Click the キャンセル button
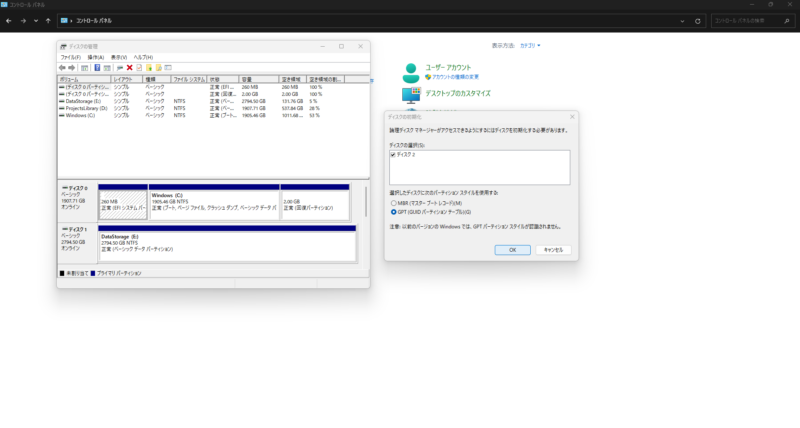This screenshot has width=800, height=428. 554,250
